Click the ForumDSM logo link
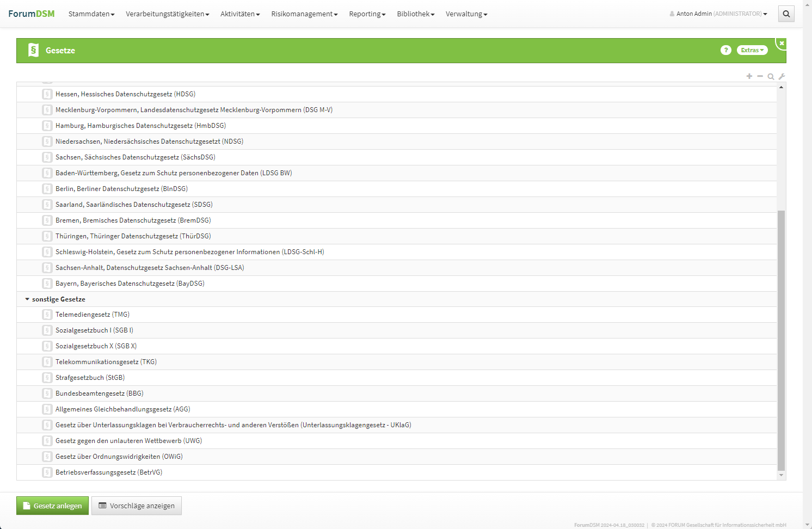 [x=32, y=14]
